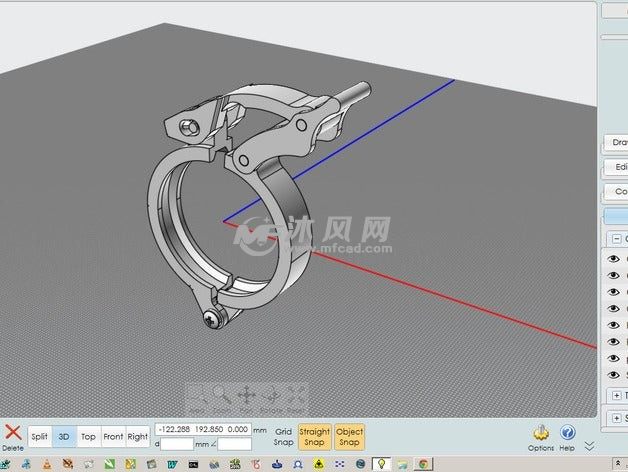The image size is (628, 472).
Task: Open the Edit panel button
Action: 616,167
